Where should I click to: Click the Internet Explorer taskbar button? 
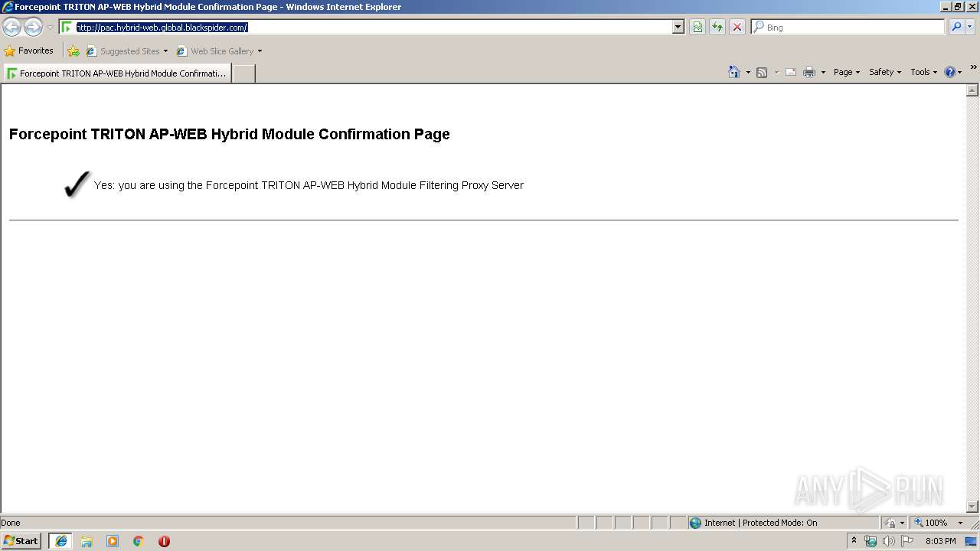point(60,541)
